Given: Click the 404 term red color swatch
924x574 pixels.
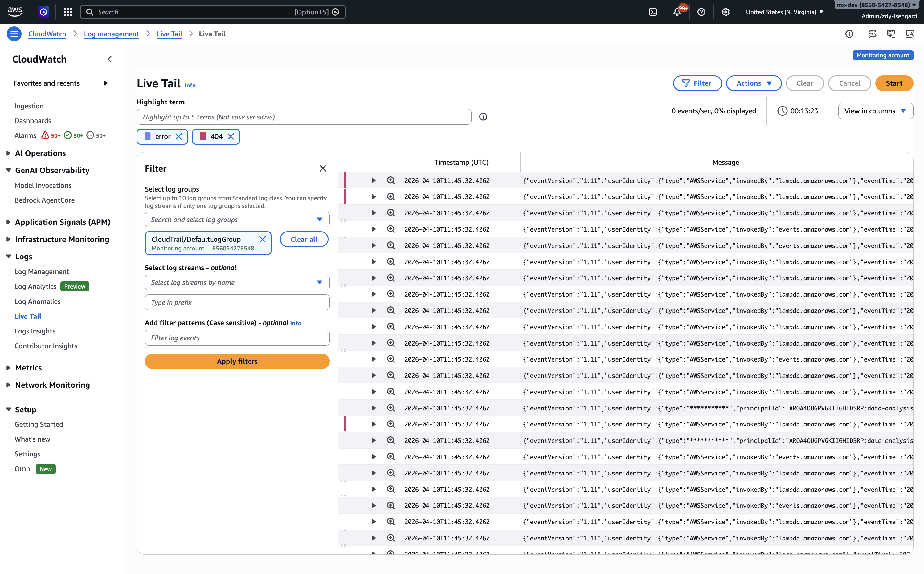Looking at the screenshot, I should (202, 137).
